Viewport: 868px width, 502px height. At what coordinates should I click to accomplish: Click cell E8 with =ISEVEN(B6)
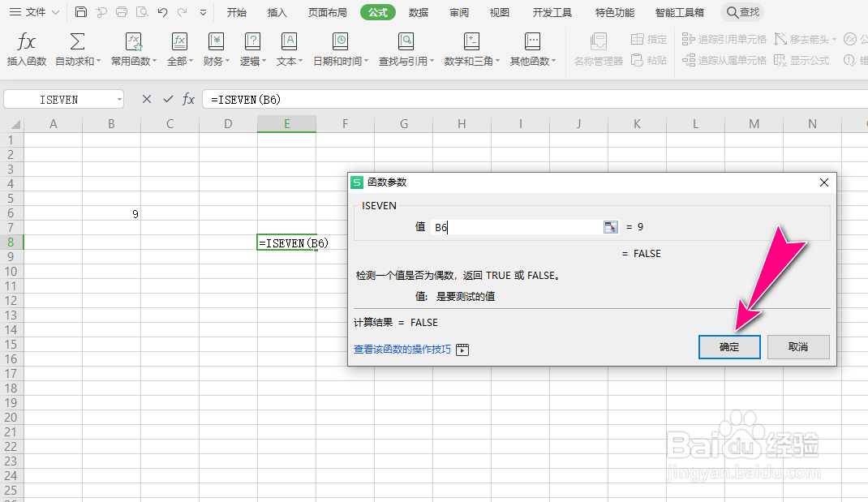[x=286, y=242]
